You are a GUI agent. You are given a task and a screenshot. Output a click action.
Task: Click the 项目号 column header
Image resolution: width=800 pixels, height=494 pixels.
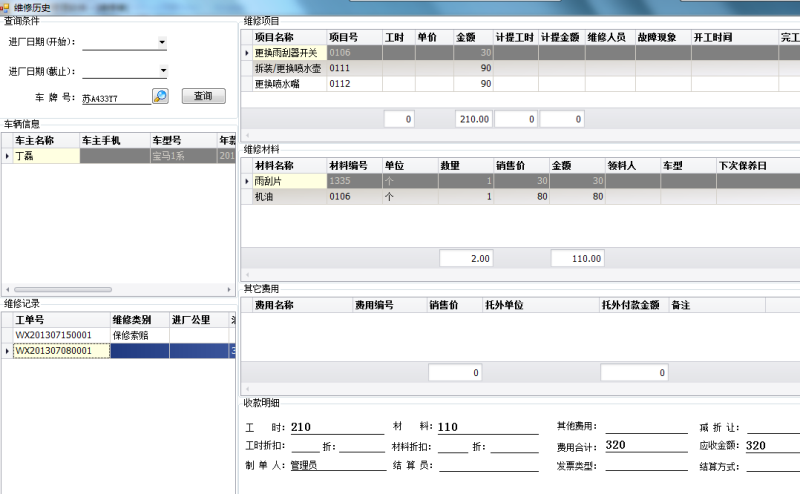pyautogui.click(x=355, y=37)
